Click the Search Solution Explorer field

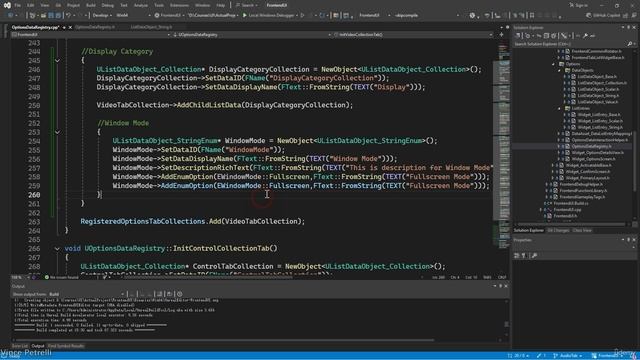569,44
